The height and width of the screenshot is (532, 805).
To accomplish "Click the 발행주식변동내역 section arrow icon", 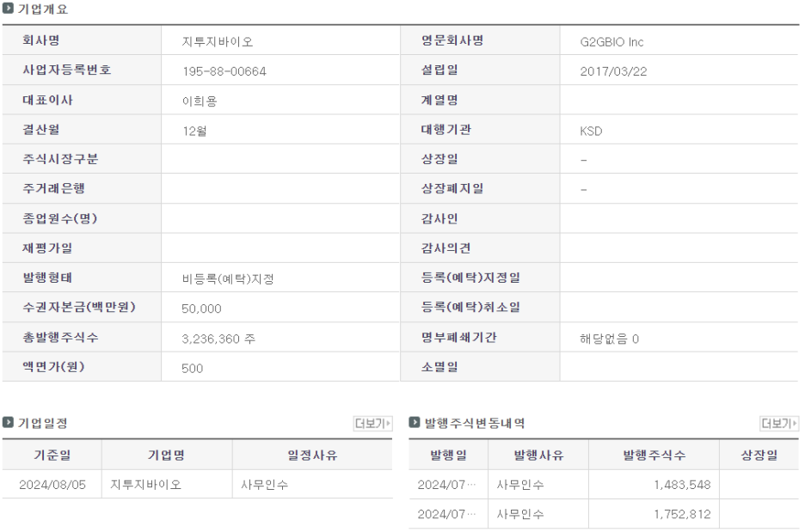I will 415,422.
